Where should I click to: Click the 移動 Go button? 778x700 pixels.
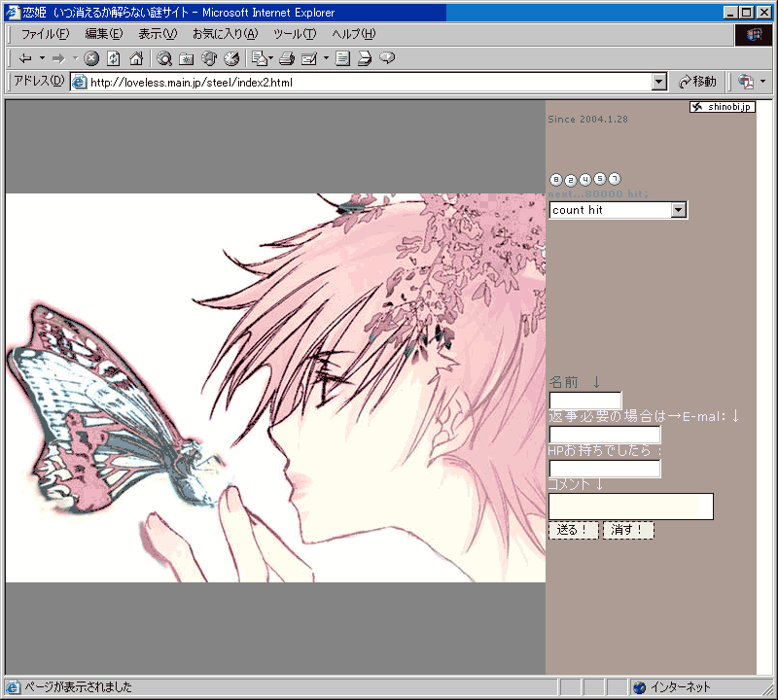pyautogui.click(x=697, y=82)
